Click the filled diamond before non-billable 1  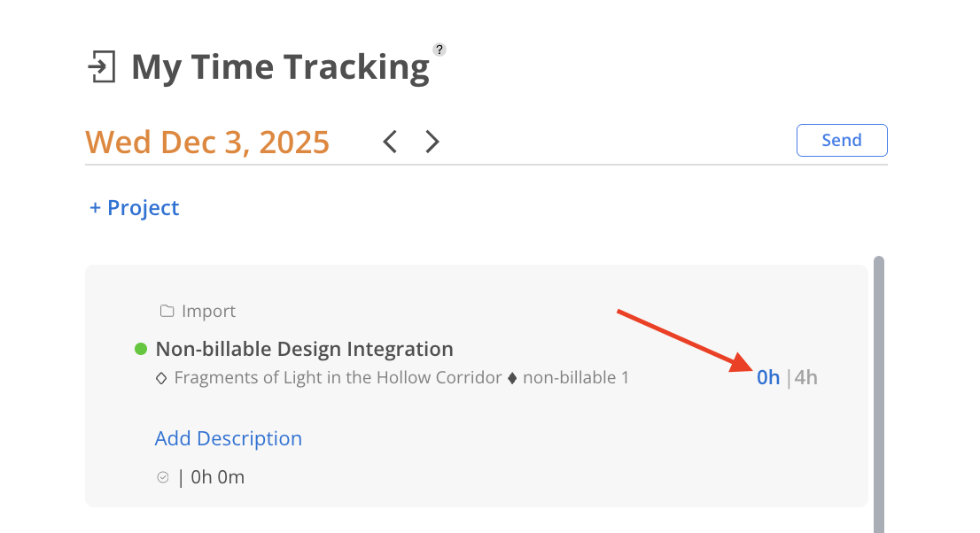click(511, 378)
